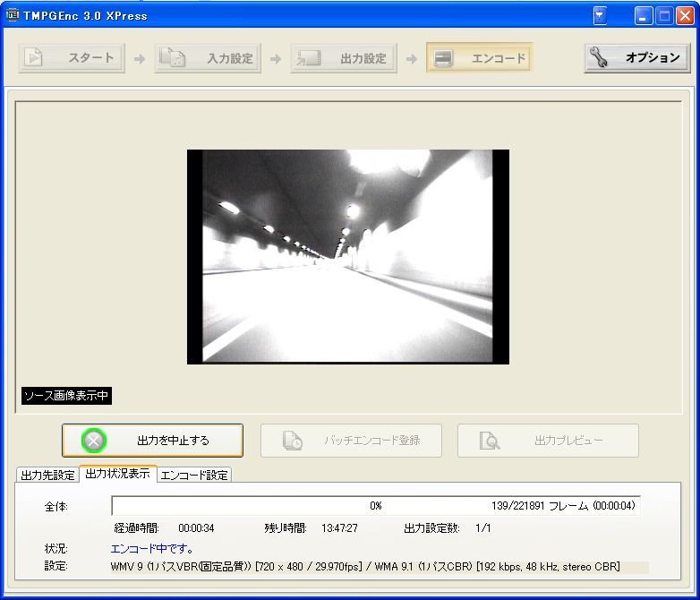Click the remaining time 13:47:27 value

340,528
